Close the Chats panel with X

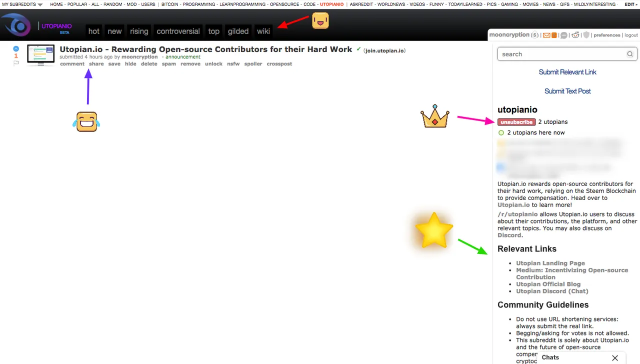pyautogui.click(x=615, y=358)
